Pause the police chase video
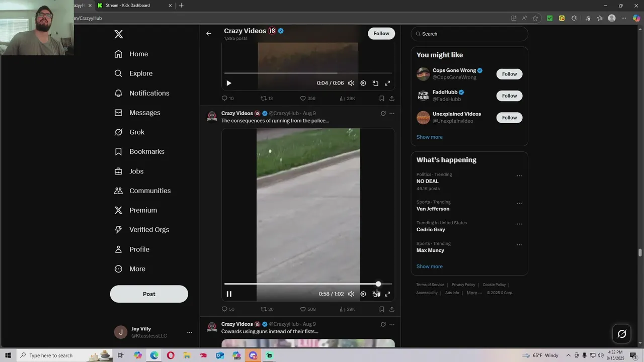Image resolution: width=644 pixels, height=362 pixels. (229, 294)
